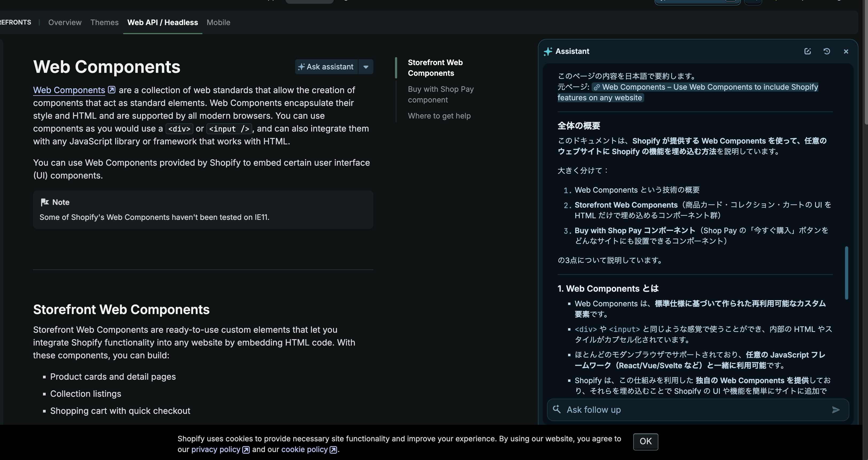Select the Mobile tab
This screenshot has width=868, height=460.
point(218,23)
